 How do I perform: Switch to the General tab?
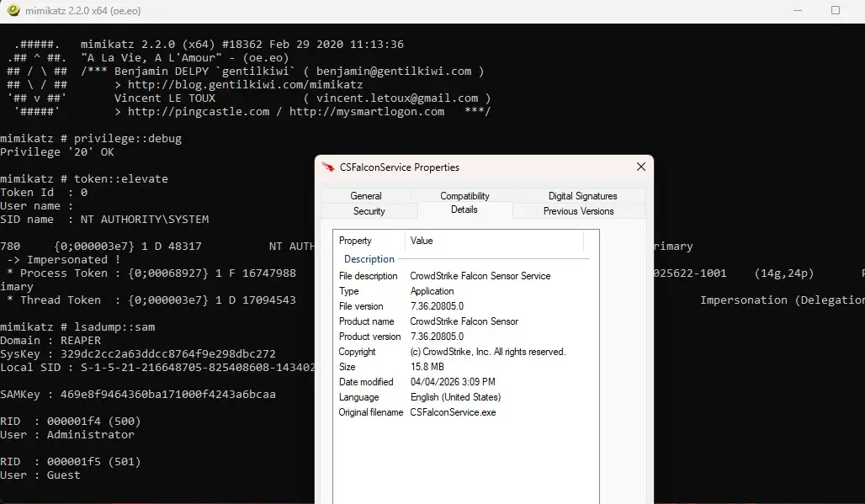point(366,196)
